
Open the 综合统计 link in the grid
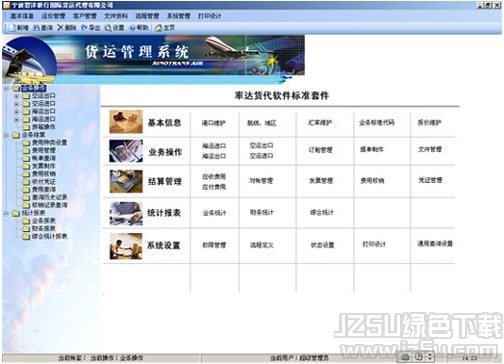pyautogui.click(x=322, y=212)
